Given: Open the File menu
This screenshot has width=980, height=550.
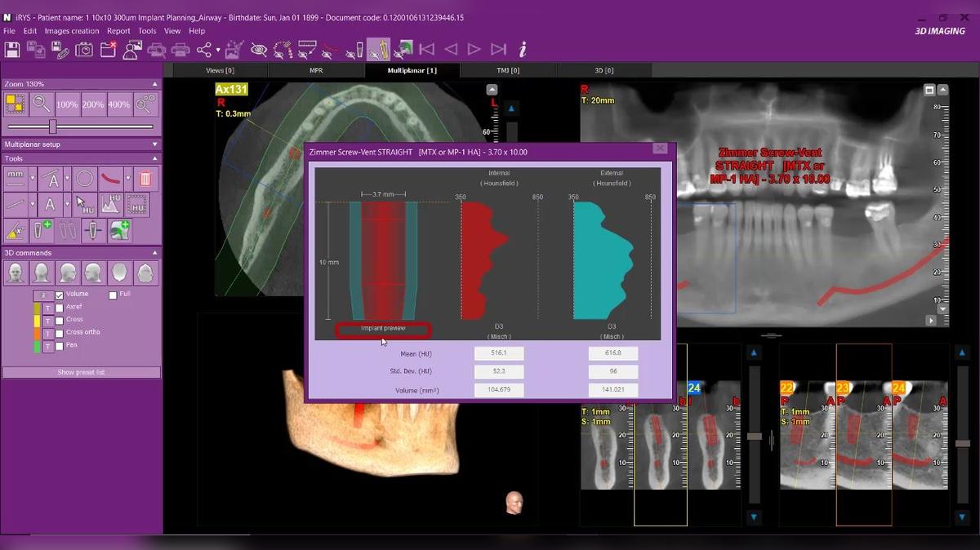Looking at the screenshot, I should [10, 31].
